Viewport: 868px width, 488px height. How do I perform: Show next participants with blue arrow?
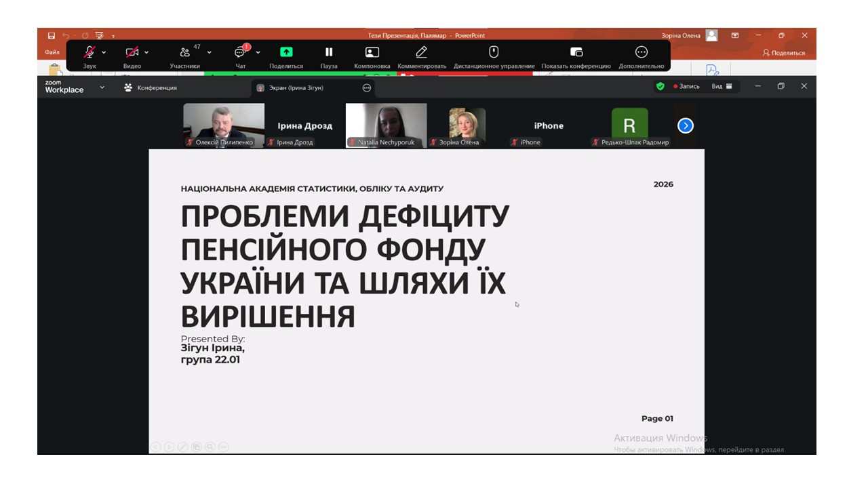point(686,125)
